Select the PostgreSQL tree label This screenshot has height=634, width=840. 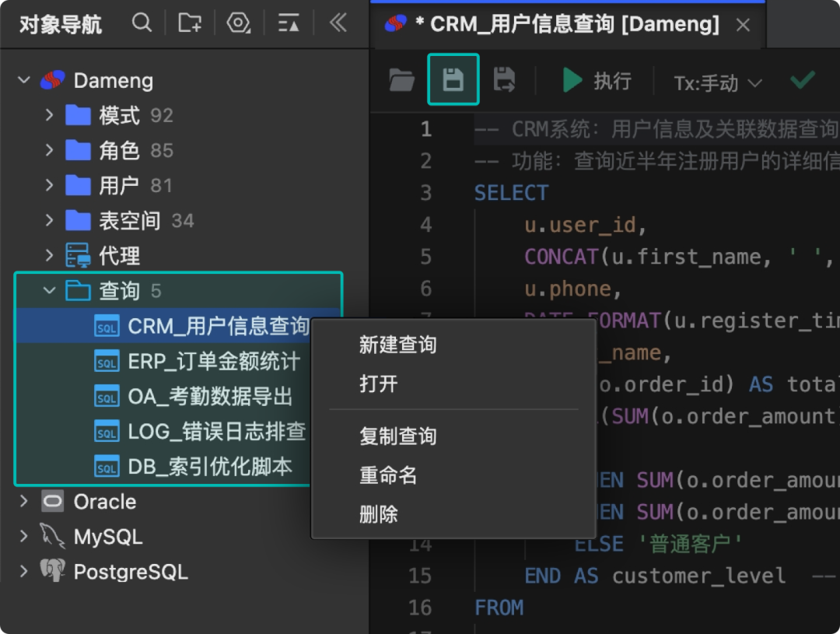coord(131,572)
